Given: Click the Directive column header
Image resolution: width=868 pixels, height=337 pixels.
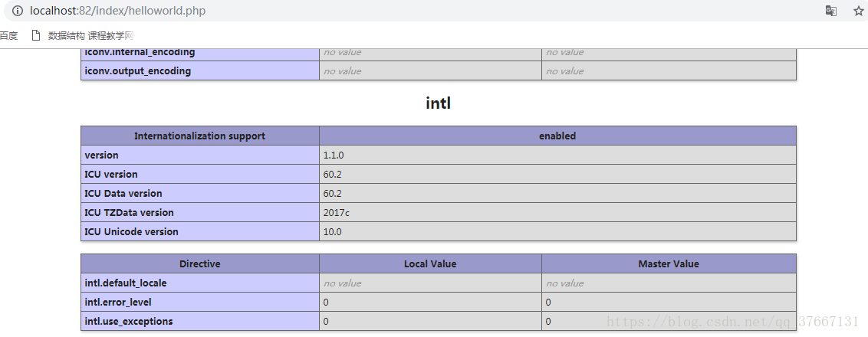Looking at the screenshot, I should (x=200, y=264).
